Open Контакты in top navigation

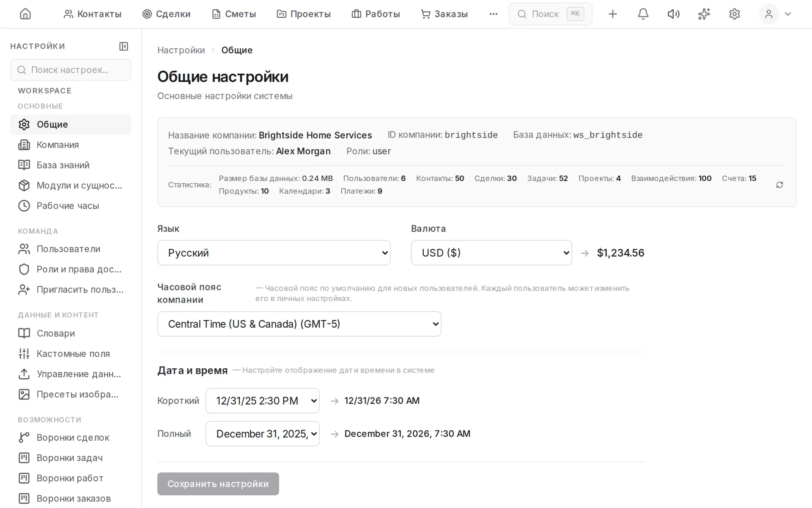click(x=92, y=14)
